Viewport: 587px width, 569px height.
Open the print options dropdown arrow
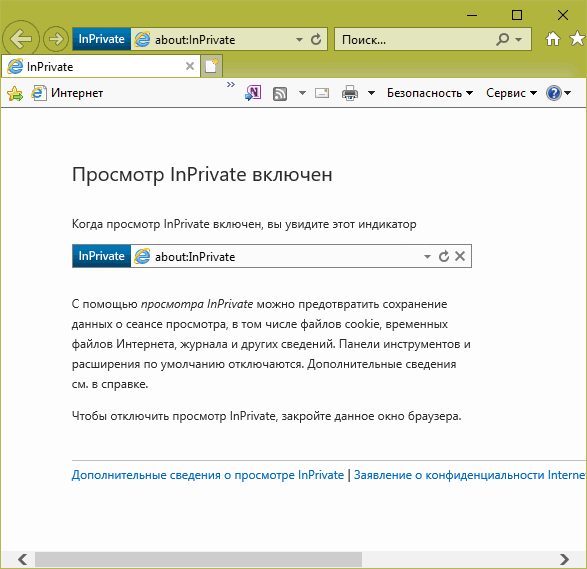371,93
